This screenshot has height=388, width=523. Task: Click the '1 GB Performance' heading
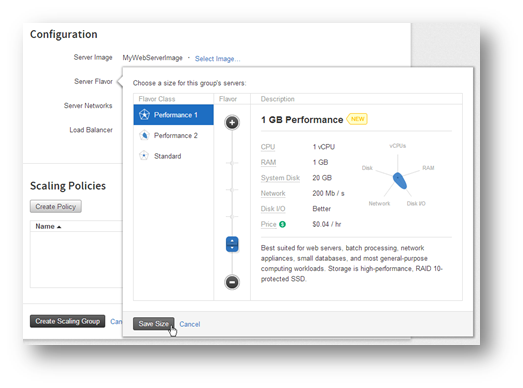coord(302,120)
